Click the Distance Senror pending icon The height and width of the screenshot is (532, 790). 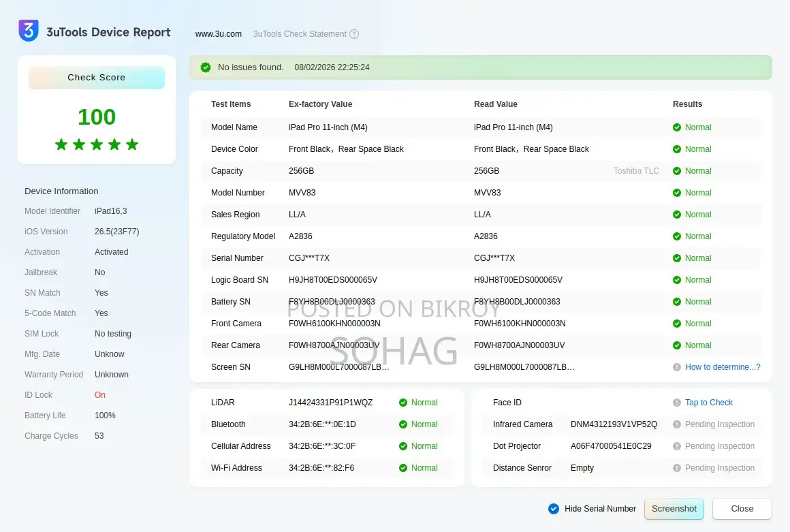coord(677,468)
